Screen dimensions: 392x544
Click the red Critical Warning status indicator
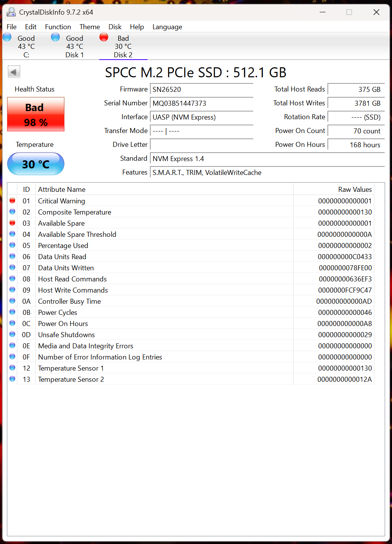[12, 201]
